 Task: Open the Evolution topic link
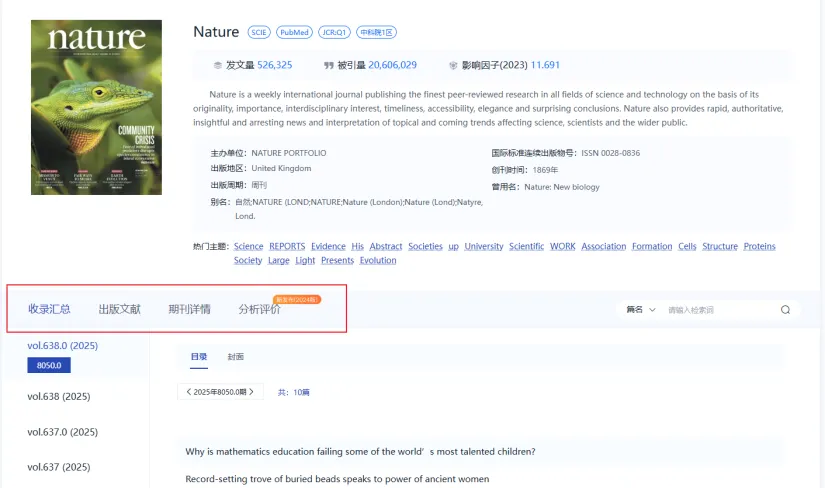tap(378, 261)
